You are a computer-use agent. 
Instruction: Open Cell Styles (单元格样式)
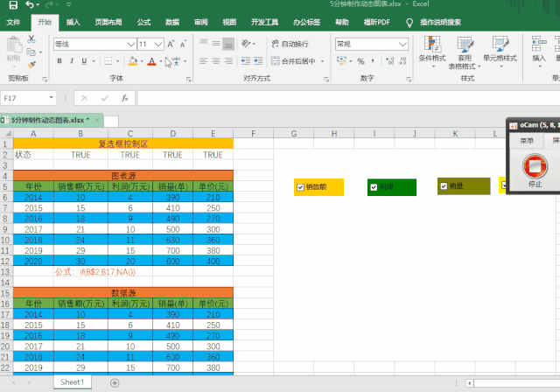(500, 52)
